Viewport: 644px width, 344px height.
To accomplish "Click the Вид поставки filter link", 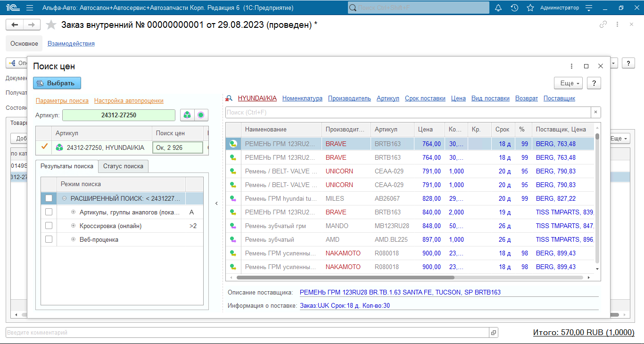I will [x=490, y=98].
